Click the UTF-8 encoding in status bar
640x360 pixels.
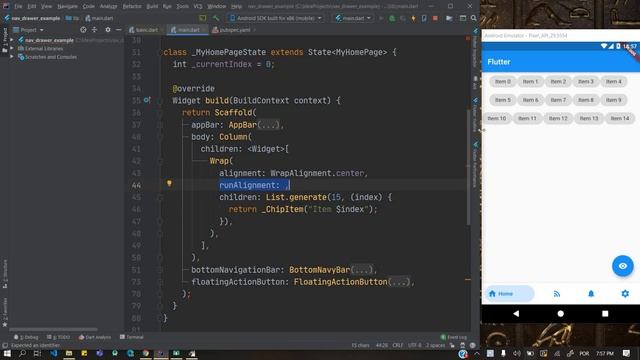(414, 345)
